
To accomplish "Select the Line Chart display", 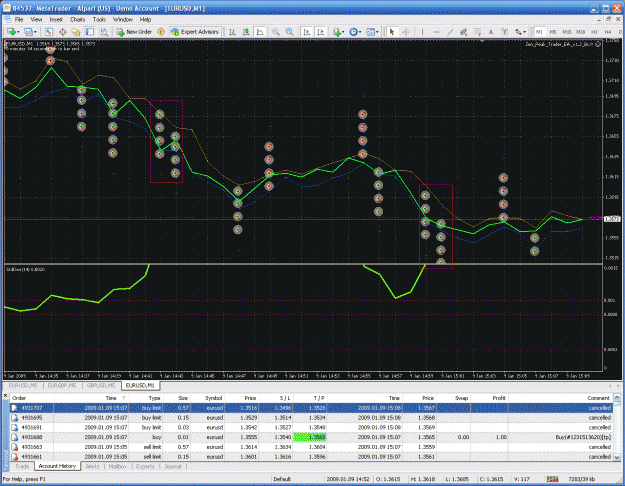I will point(260,32).
